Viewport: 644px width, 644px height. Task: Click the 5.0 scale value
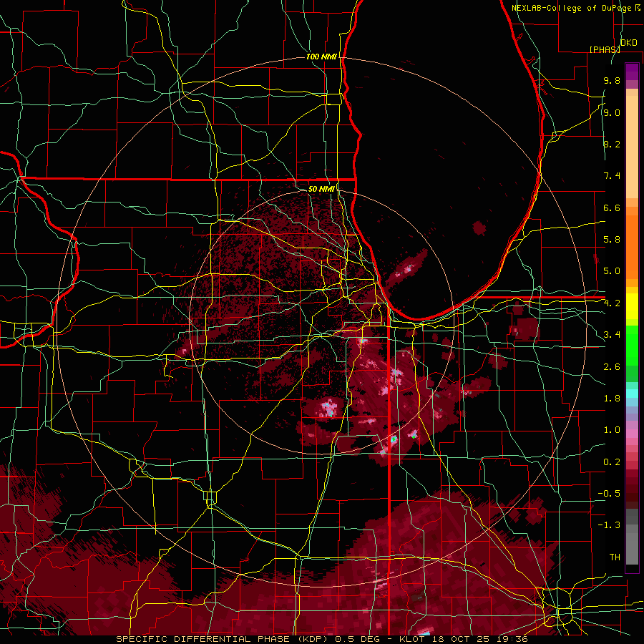(612, 271)
